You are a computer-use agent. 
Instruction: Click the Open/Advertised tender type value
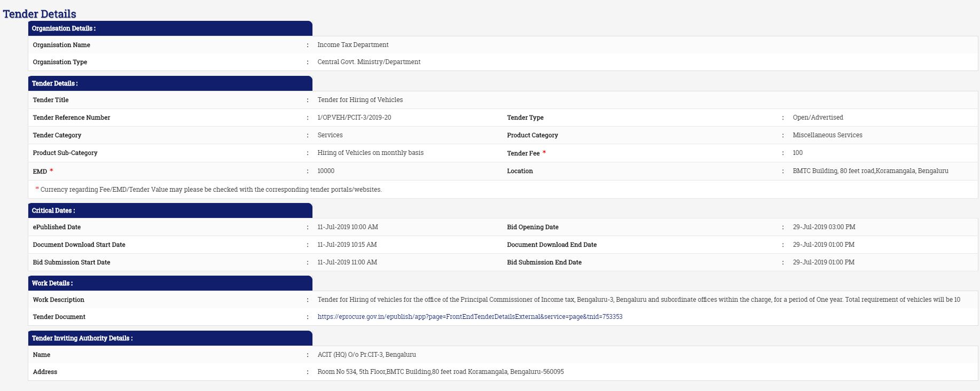(818, 118)
